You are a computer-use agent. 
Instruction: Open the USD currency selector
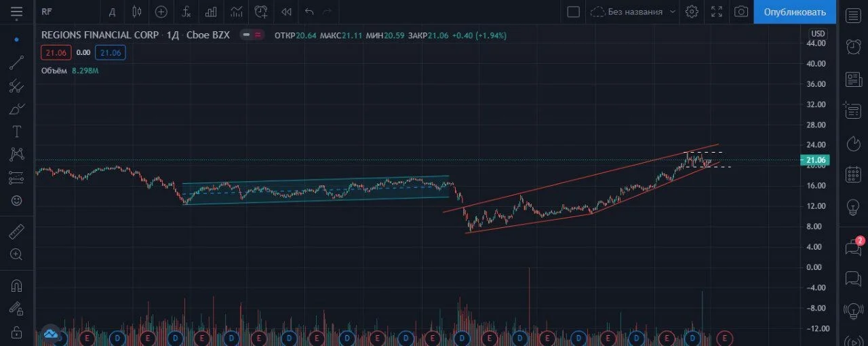tap(818, 33)
